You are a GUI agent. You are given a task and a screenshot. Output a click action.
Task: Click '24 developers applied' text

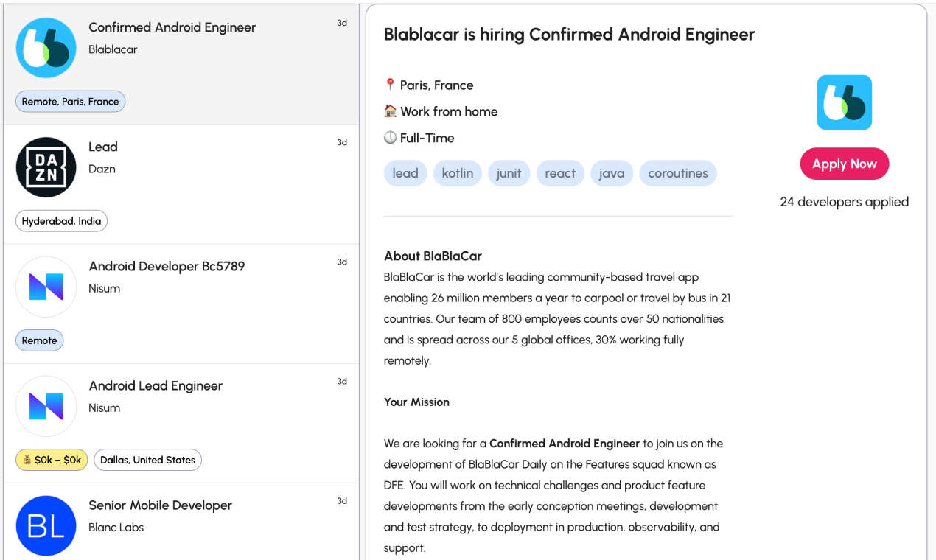[845, 202]
